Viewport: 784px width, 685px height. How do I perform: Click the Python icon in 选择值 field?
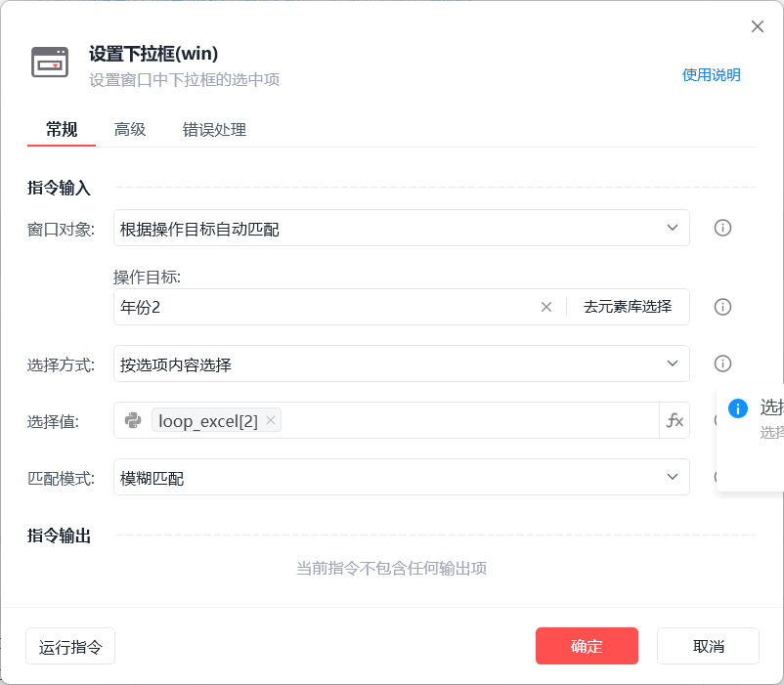click(x=133, y=420)
